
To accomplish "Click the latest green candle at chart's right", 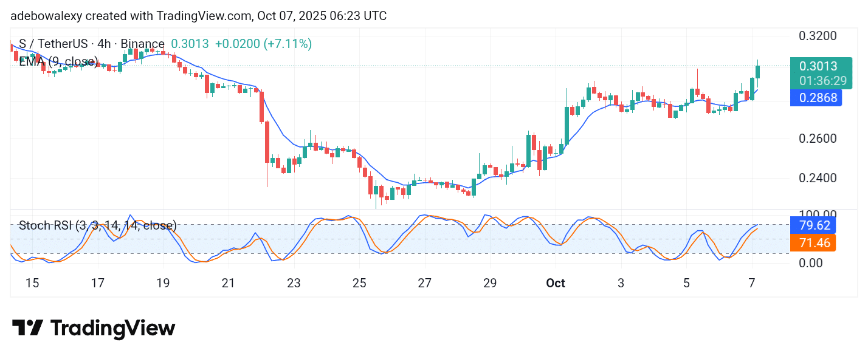I will (757, 72).
